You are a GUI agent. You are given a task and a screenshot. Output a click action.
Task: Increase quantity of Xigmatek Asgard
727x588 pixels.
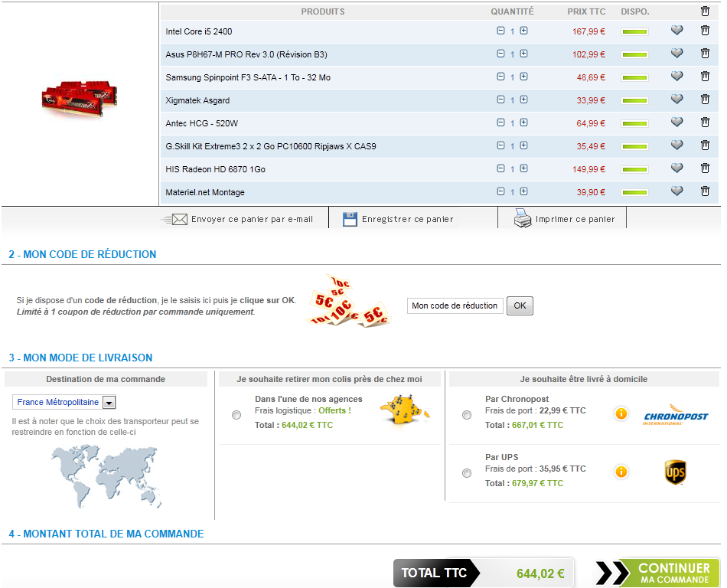pyautogui.click(x=523, y=100)
